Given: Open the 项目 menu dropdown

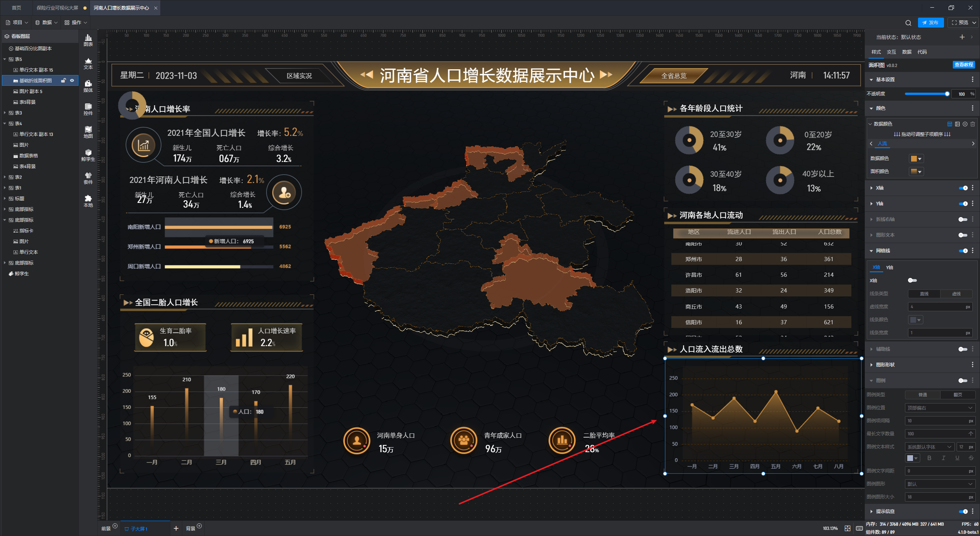Looking at the screenshot, I should [17, 23].
